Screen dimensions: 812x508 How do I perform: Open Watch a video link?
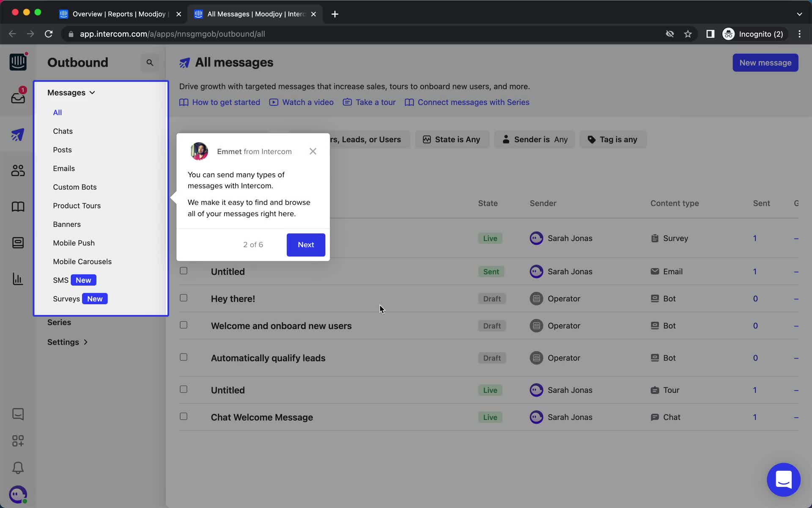click(x=302, y=102)
